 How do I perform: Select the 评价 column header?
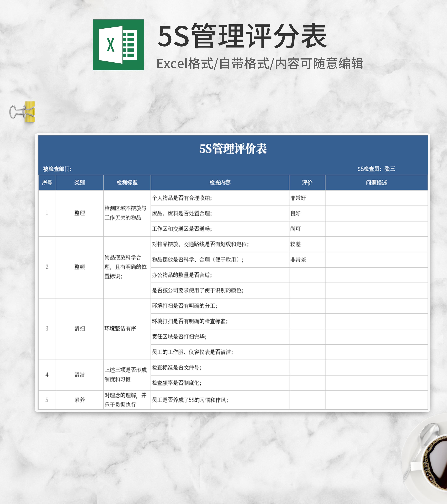click(x=307, y=183)
